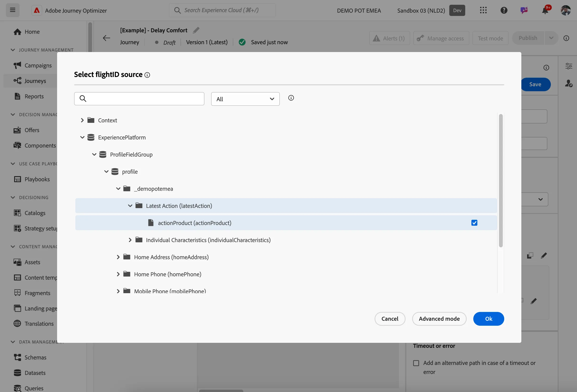Expand the Individual Characteristics folder

pyautogui.click(x=130, y=240)
